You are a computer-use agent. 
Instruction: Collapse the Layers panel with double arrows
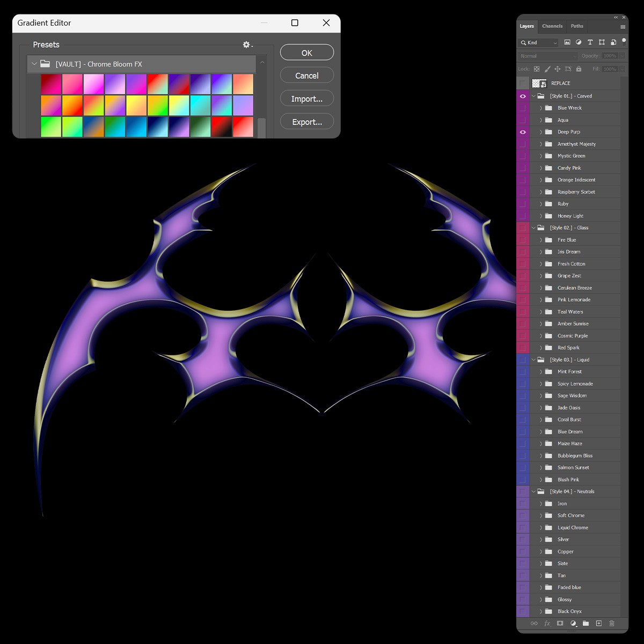616,17
